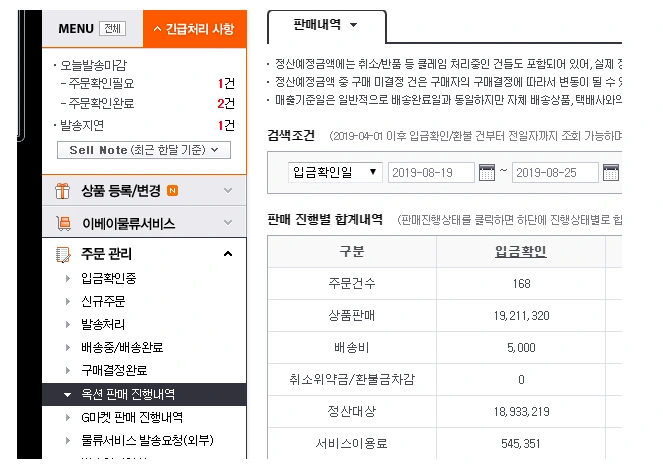Expand the 이베이물류서비스 menu chevron
The width and height of the screenshot is (663, 465).
point(228,222)
